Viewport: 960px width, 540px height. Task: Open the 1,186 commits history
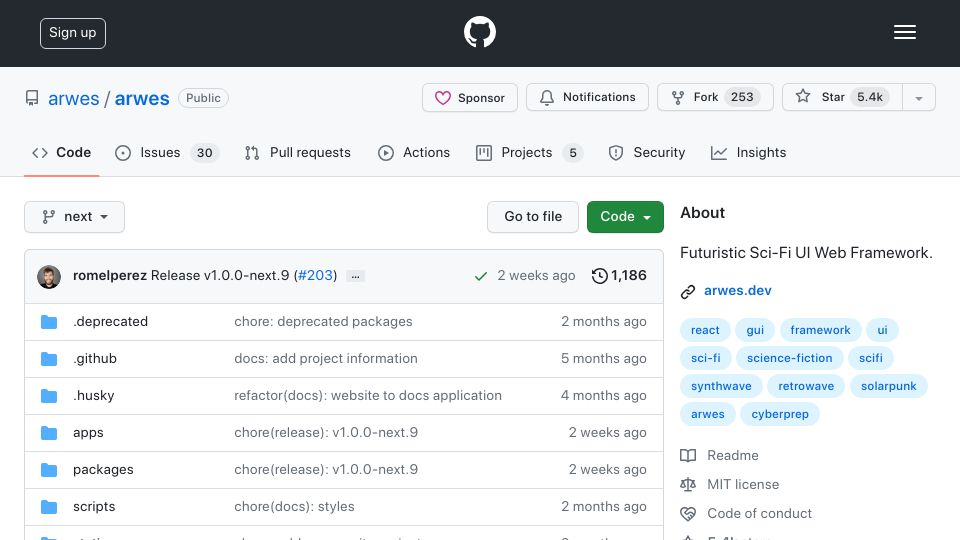(x=619, y=276)
